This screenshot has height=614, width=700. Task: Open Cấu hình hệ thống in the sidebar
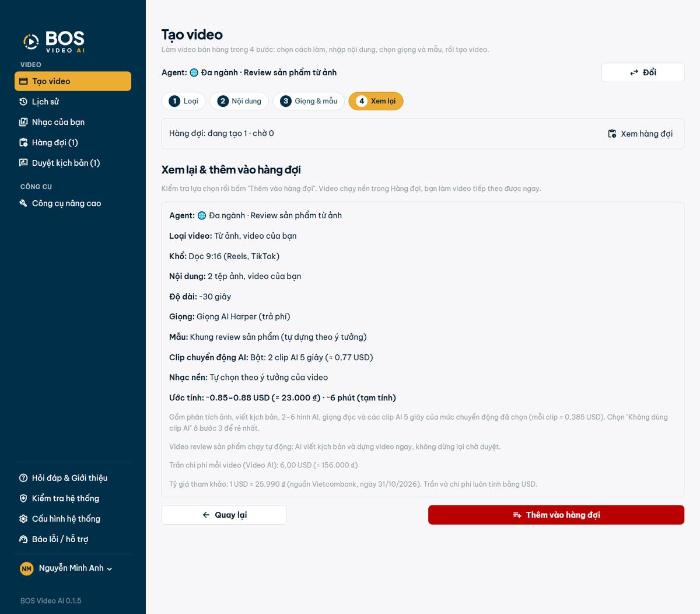[x=73, y=519]
